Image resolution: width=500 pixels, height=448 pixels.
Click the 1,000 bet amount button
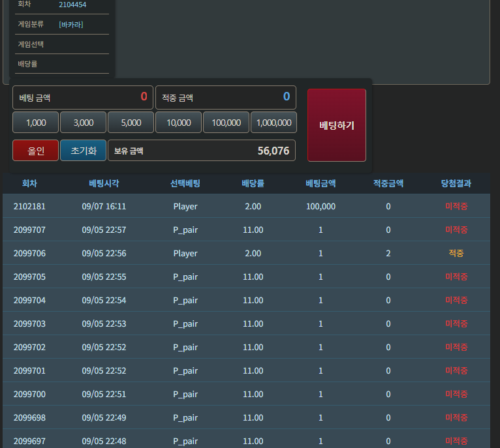[36, 123]
